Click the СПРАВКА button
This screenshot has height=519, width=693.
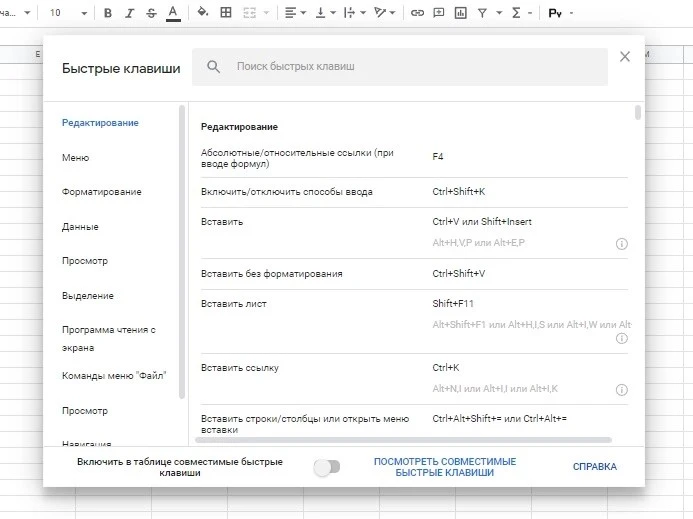tap(594, 467)
